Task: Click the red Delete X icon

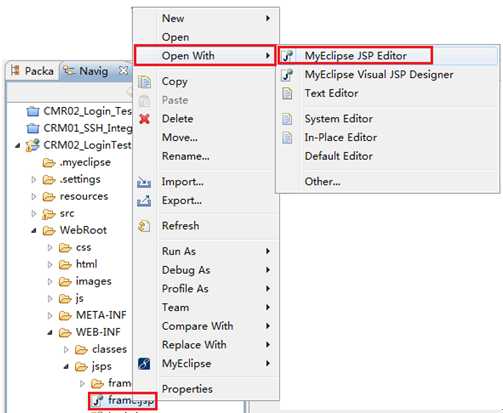Action: coord(144,119)
